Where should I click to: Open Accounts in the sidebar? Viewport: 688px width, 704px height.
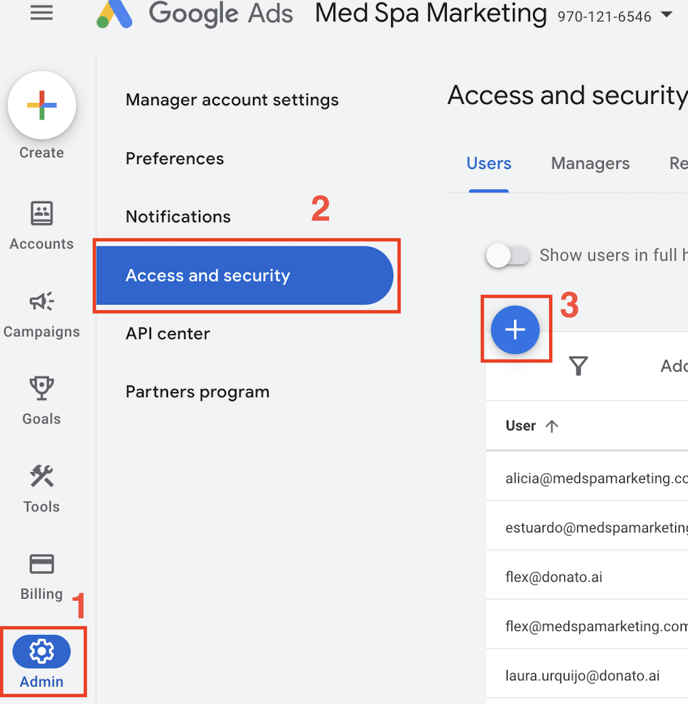[x=42, y=225]
